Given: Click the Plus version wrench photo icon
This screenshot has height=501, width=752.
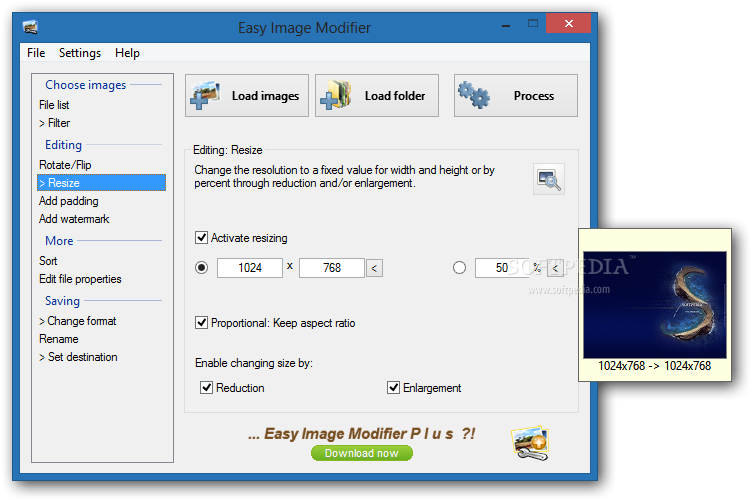Looking at the screenshot, I should 530,443.
